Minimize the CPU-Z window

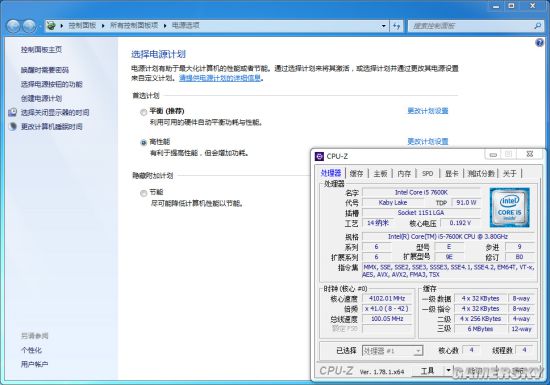tap(493, 155)
